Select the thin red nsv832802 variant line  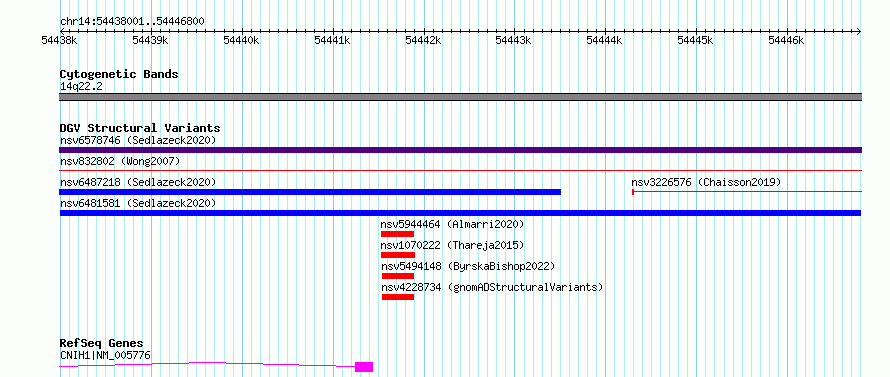click(x=460, y=170)
